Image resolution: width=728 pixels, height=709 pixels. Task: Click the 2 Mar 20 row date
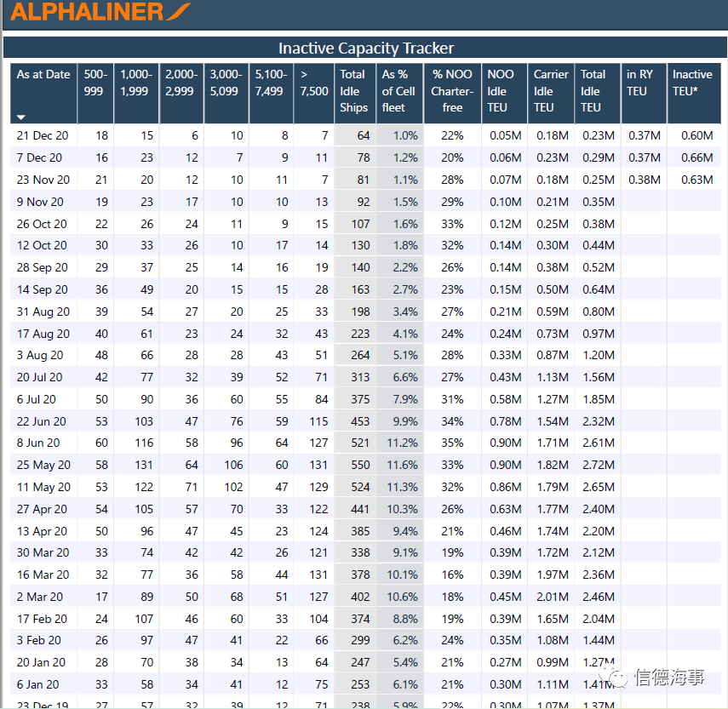39,598
